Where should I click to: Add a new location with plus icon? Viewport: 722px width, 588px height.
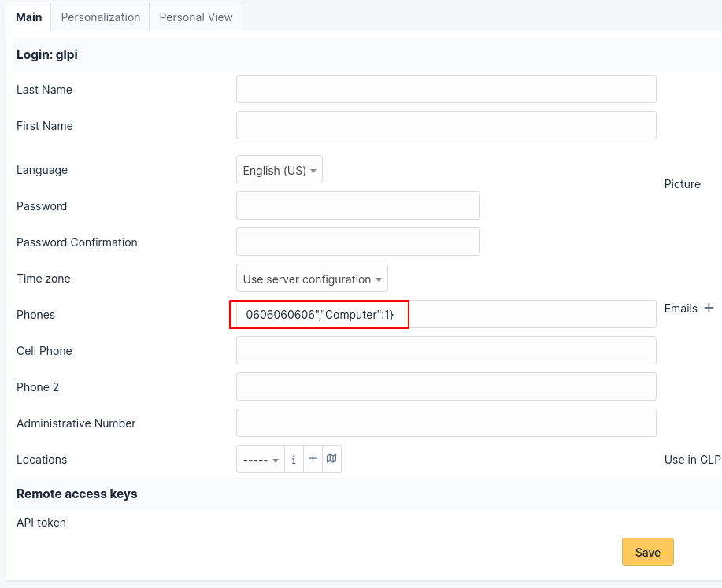313,459
